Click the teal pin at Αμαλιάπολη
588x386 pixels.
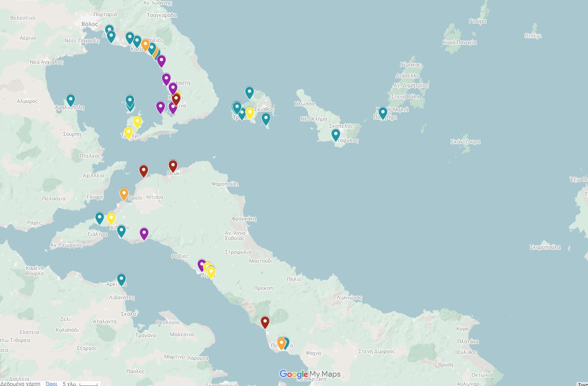pos(71,100)
